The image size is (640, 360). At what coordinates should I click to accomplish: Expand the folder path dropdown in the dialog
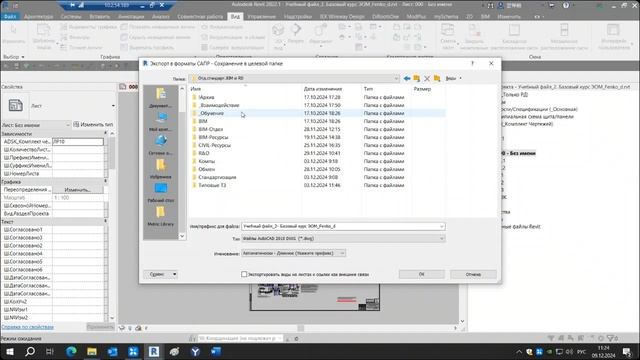[x=396, y=78]
